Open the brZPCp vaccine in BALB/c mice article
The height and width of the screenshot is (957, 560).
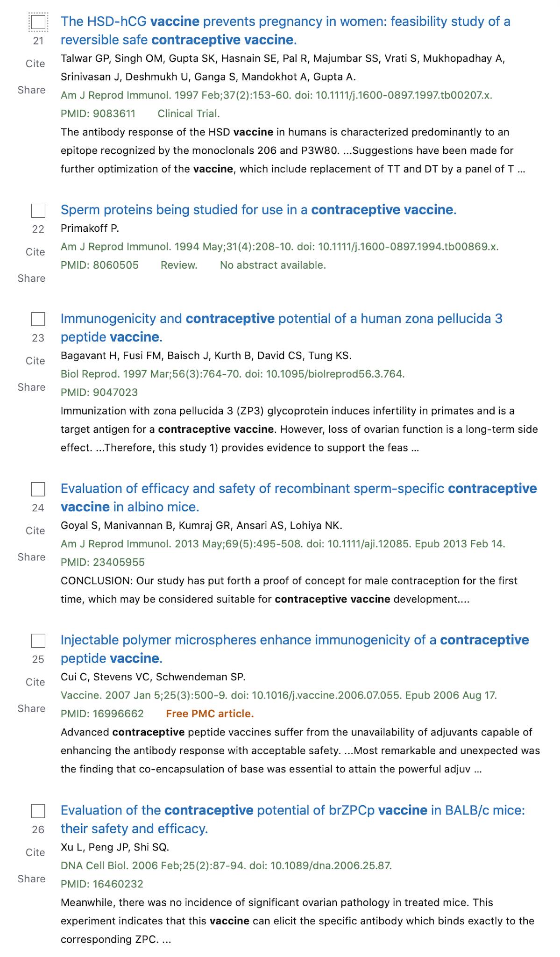tap(293, 819)
